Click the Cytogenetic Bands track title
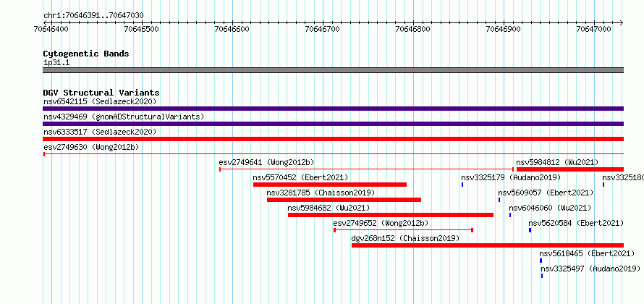644x304 pixels. point(86,54)
